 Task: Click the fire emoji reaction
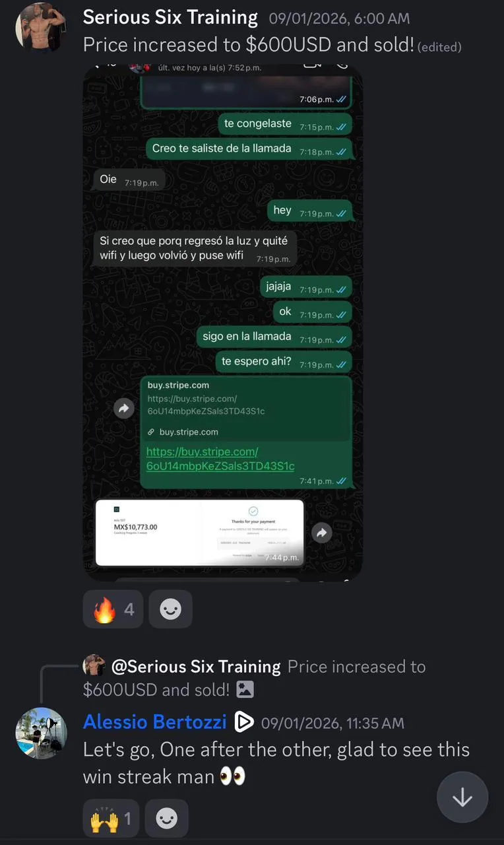pos(113,609)
